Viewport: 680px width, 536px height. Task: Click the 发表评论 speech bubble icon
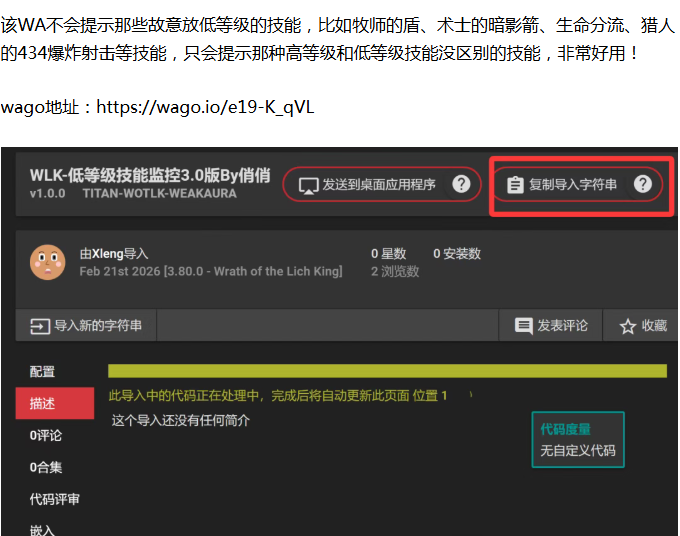[523, 326]
